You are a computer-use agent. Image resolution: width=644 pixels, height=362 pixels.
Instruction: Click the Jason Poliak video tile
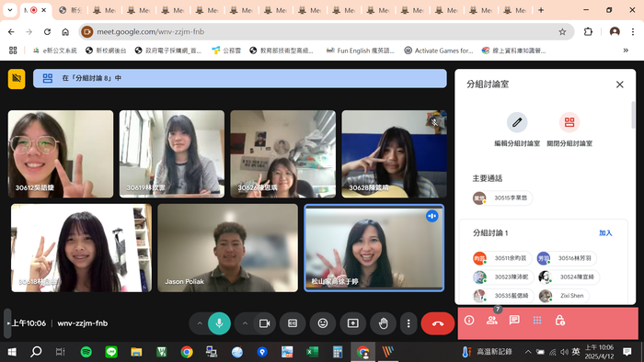pyautogui.click(x=228, y=248)
